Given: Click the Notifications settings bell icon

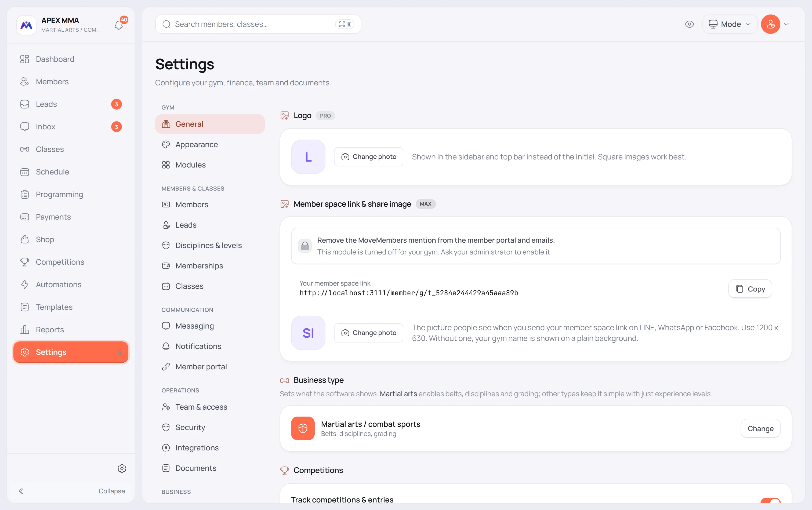Looking at the screenshot, I should pos(166,347).
